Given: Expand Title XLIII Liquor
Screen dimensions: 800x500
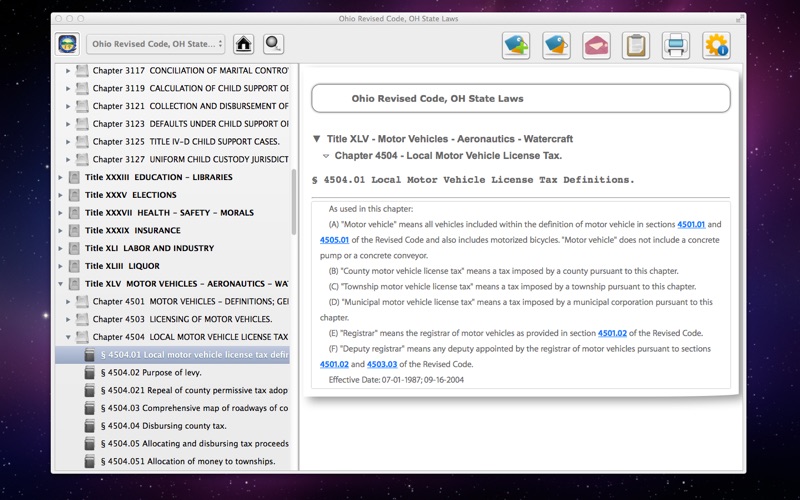Looking at the screenshot, I should (x=60, y=266).
